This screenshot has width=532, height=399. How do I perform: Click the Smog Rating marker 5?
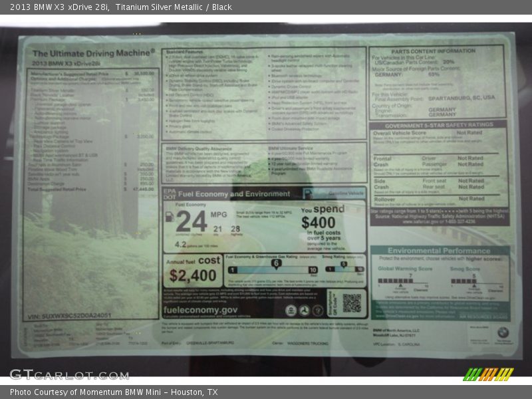tap(344, 263)
